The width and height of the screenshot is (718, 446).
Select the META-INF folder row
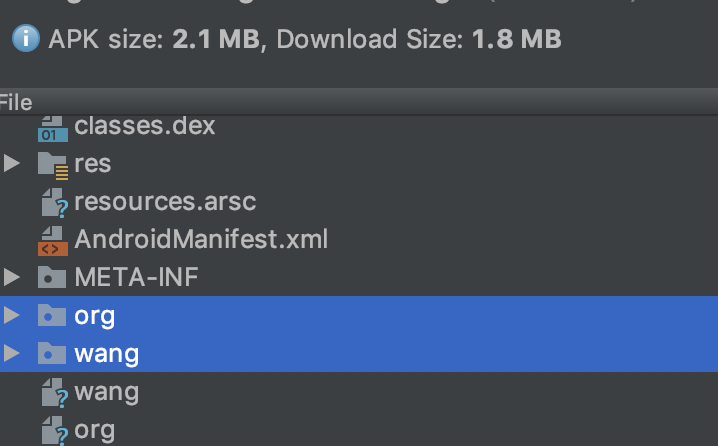coord(359,277)
